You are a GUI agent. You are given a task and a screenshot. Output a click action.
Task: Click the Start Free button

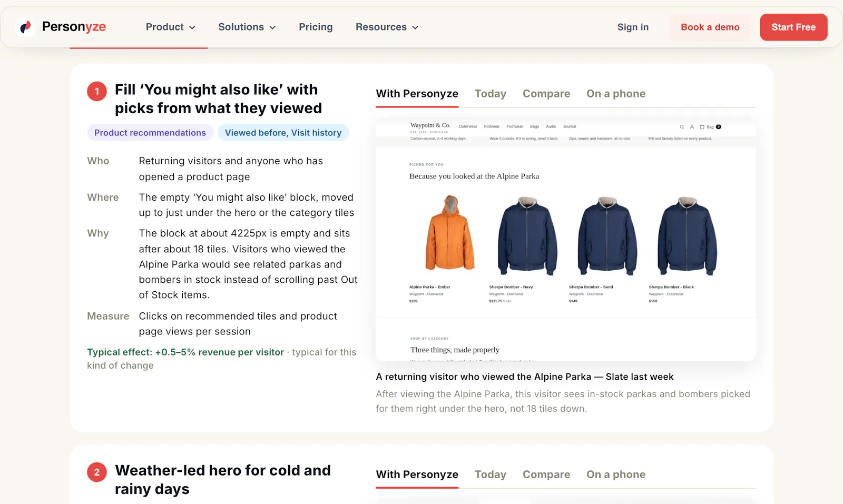coord(793,27)
